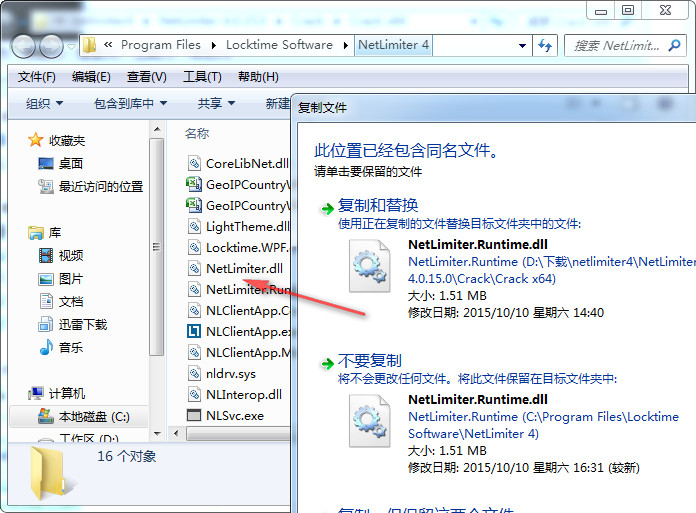Select Locktime Software in address path
Image resolution: width=696 pixels, height=513 pixels.
[x=279, y=45]
